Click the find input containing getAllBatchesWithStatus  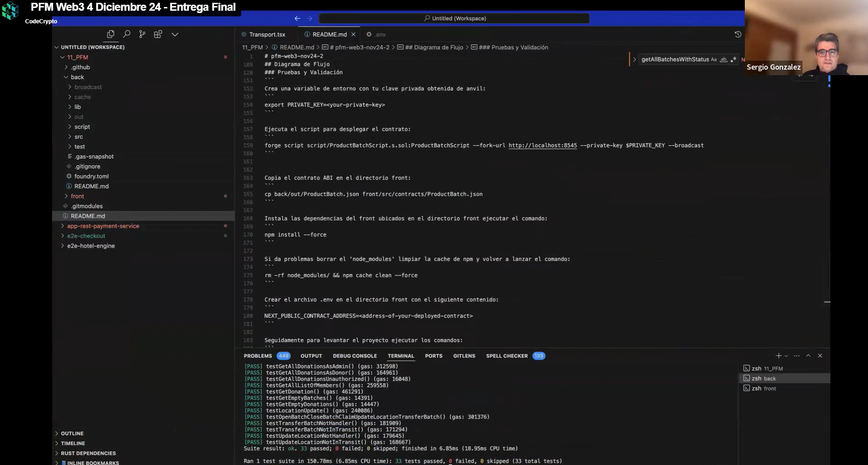pos(675,59)
